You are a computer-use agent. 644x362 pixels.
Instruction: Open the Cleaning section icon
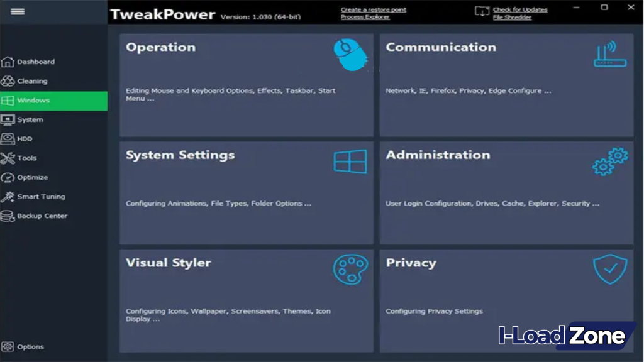pyautogui.click(x=9, y=80)
